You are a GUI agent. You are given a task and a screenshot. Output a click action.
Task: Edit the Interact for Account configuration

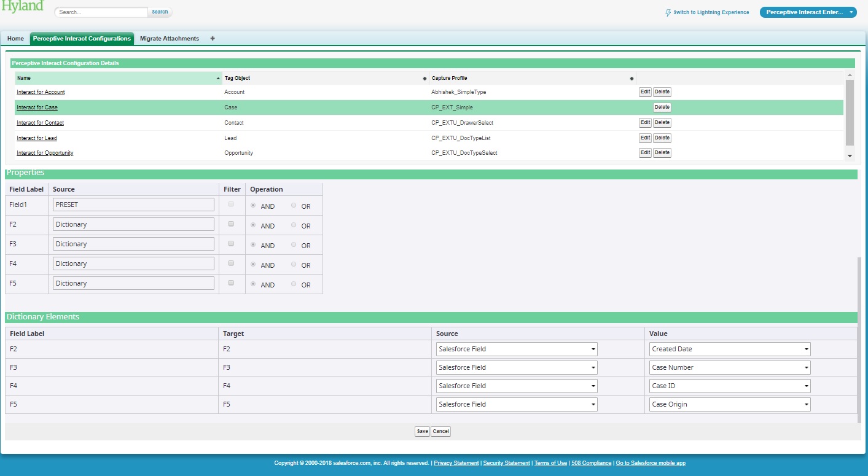click(645, 92)
